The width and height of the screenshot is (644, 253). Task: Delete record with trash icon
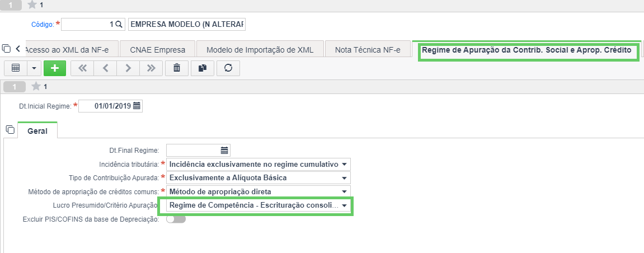(x=177, y=68)
